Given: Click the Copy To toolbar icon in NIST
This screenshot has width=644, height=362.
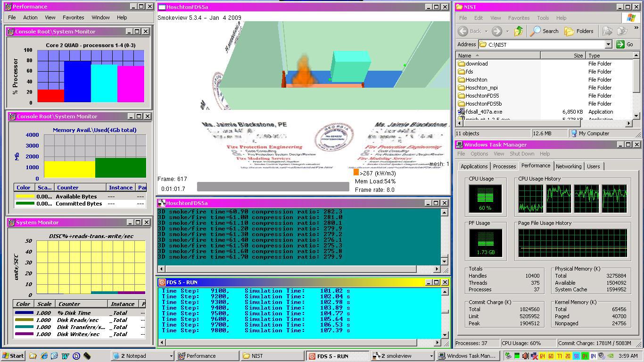Looking at the screenshot, I should [x=621, y=31].
